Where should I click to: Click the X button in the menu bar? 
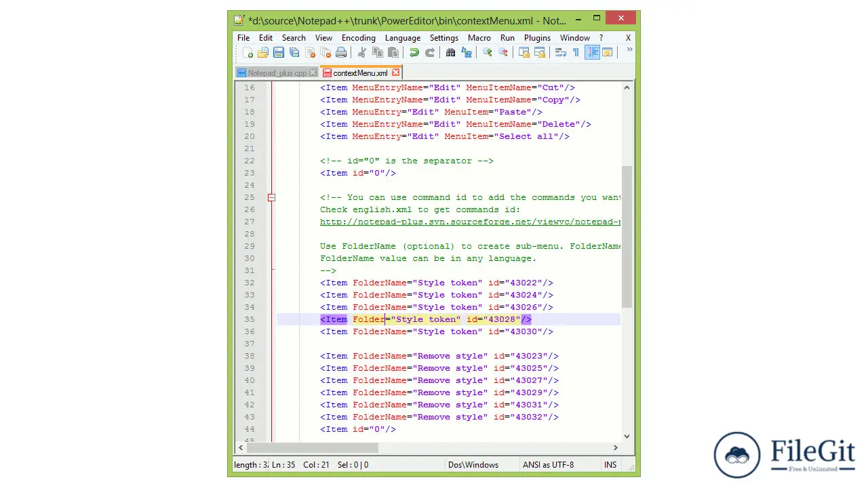[x=628, y=38]
